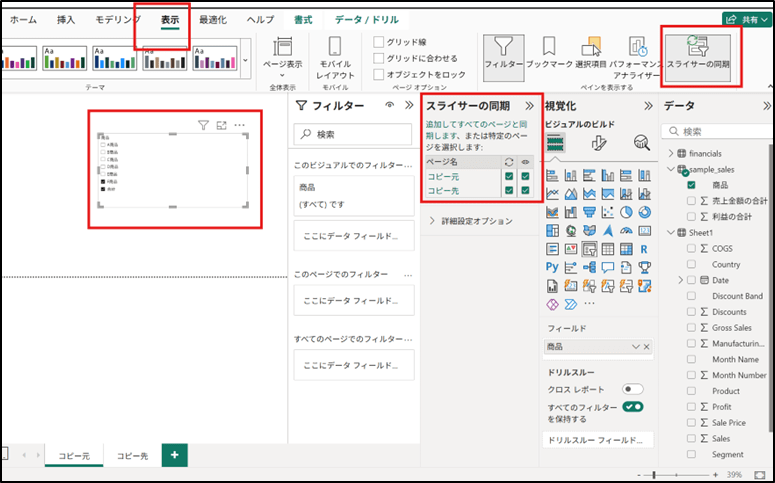This screenshot has width=775, height=483.
Task: Open the 商品 field dropdown arrow
Action: (x=635, y=346)
